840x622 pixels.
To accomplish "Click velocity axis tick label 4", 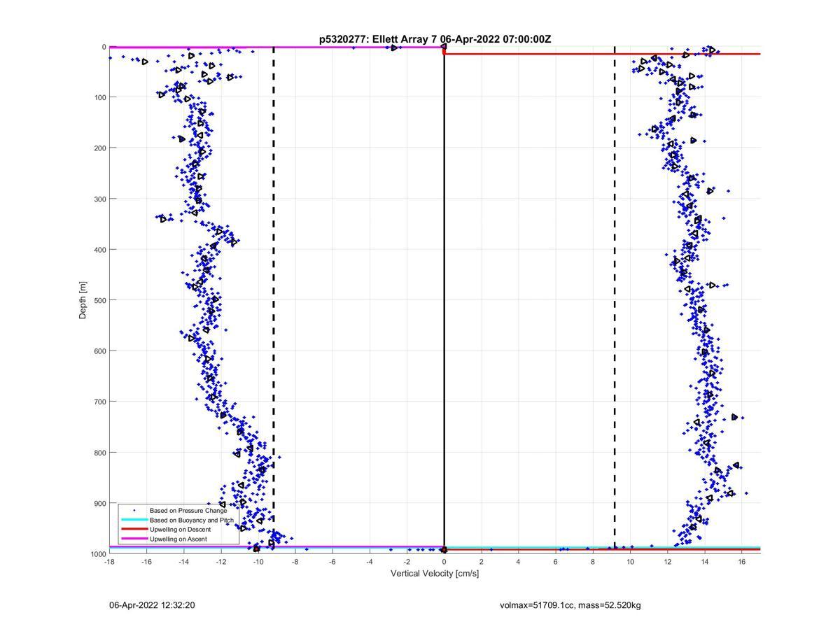I will coord(518,562).
